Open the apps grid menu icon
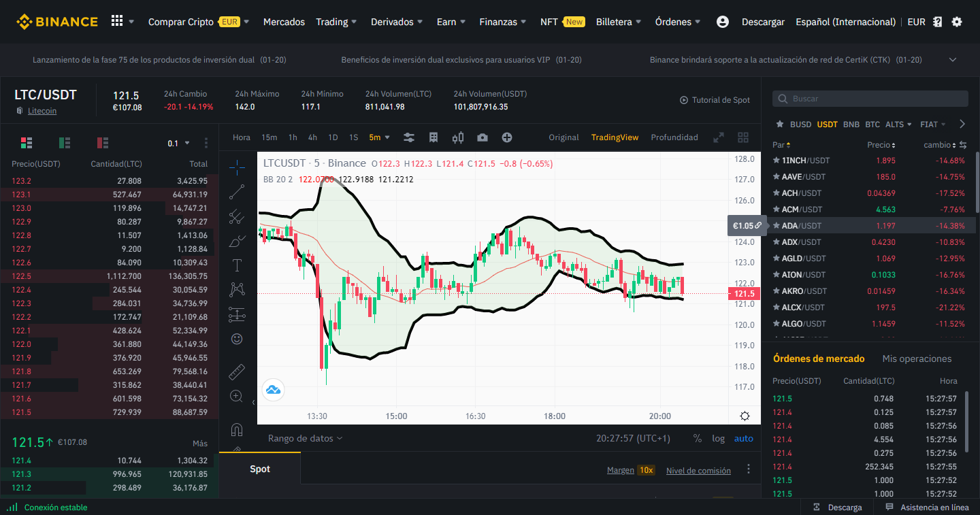The width and height of the screenshot is (980, 515). tap(117, 21)
